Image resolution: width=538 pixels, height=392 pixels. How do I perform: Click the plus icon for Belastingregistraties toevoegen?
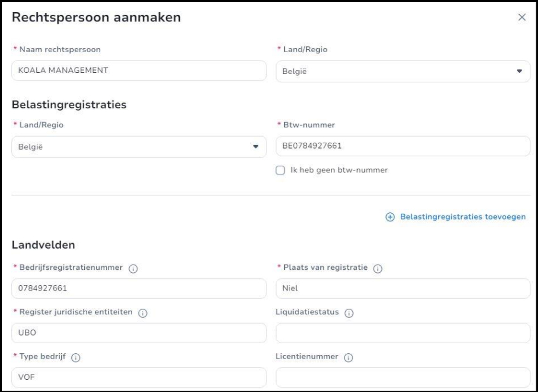390,217
